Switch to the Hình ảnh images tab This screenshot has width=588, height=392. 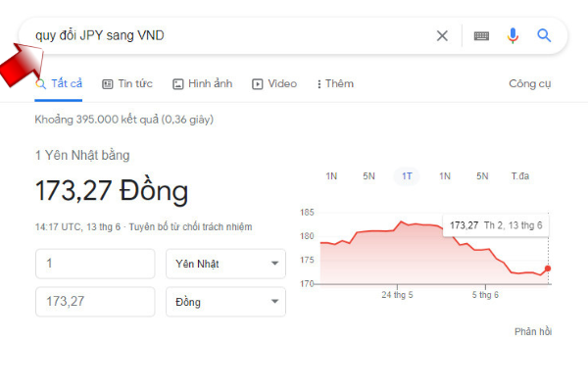coord(202,84)
